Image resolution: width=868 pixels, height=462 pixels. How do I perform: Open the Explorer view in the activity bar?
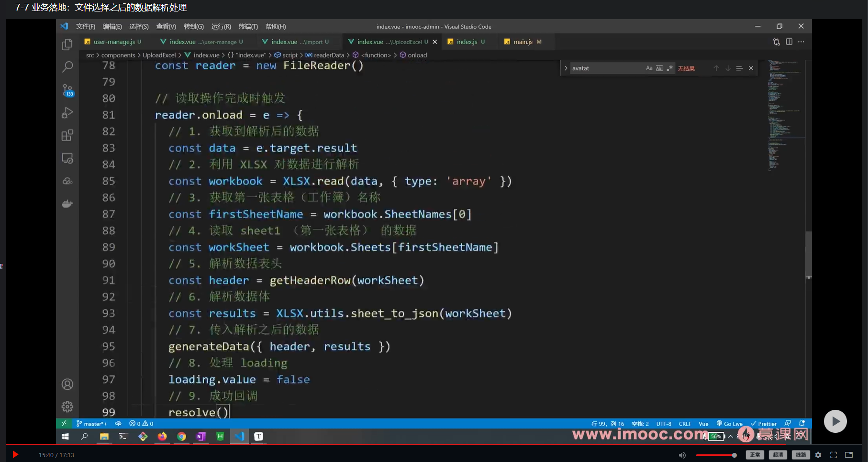pos(67,44)
